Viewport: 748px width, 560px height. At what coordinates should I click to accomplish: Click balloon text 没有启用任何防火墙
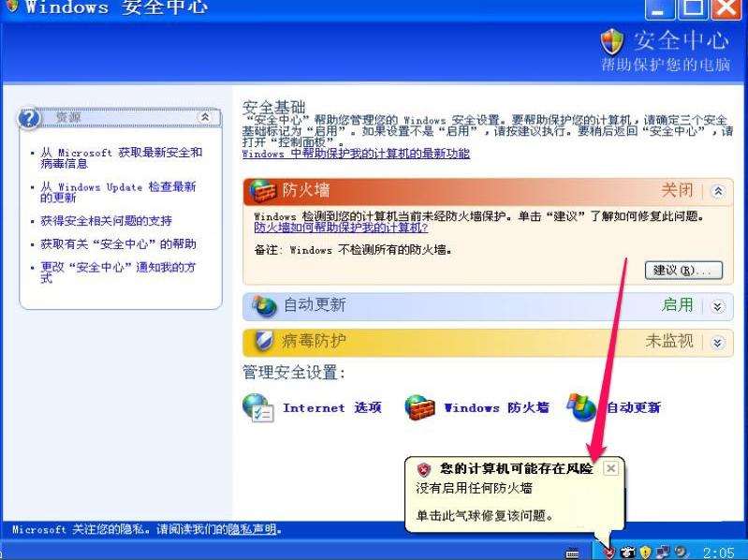pos(474,489)
